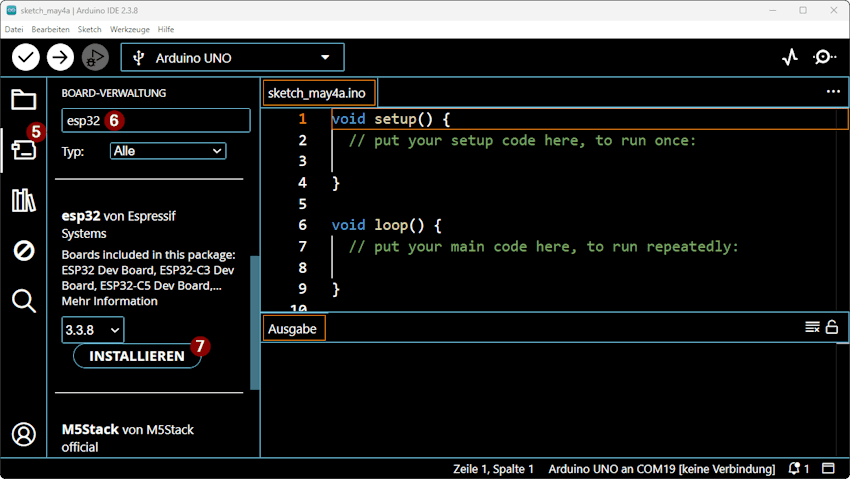Select the Ausgabe output tab
850x479 pixels.
point(294,328)
